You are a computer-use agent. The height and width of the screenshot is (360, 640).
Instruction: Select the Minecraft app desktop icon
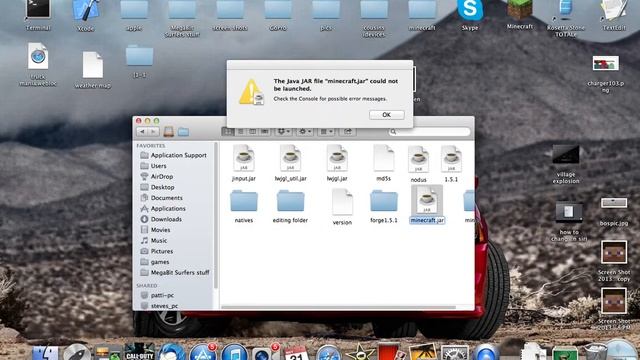coord(520,15)
